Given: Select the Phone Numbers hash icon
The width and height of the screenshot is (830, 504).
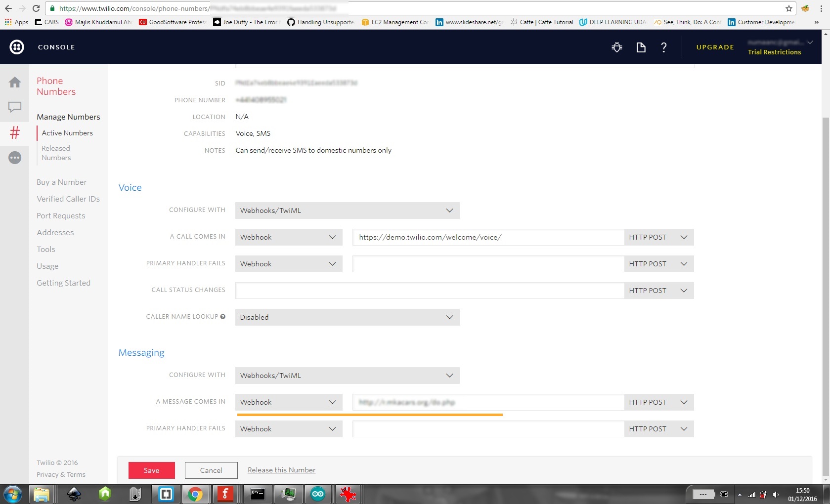Looking at the screenshot, I should (15, 132).
